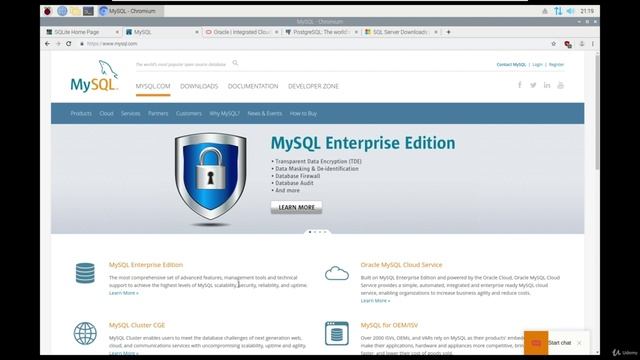Open the Cloud menu in blue bar
Image resolution: width=640 pixels, height=360 pixels.
[107, 113]
